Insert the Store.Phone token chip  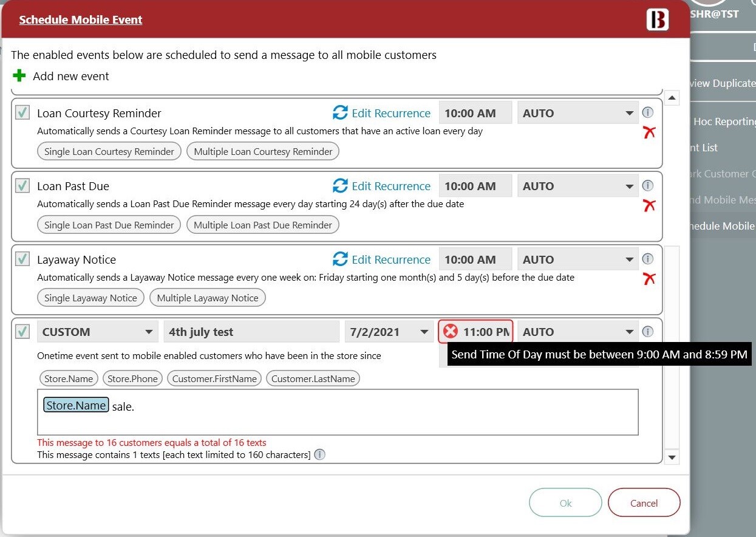click(132, 378)
